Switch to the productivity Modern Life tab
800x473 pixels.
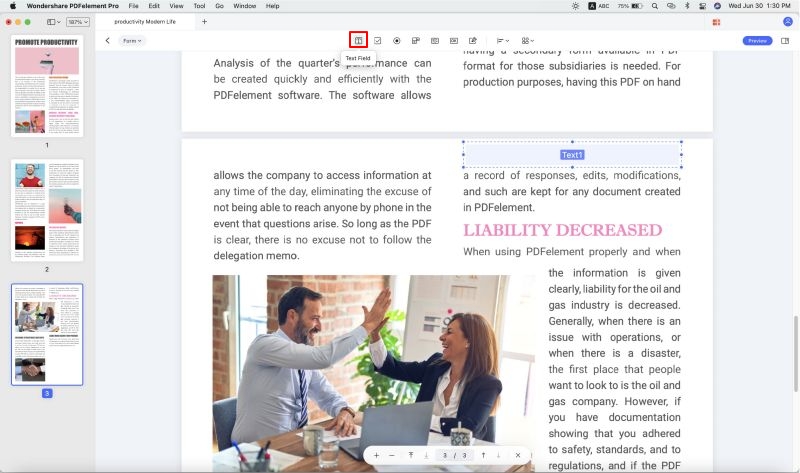(x=145, y=21)
